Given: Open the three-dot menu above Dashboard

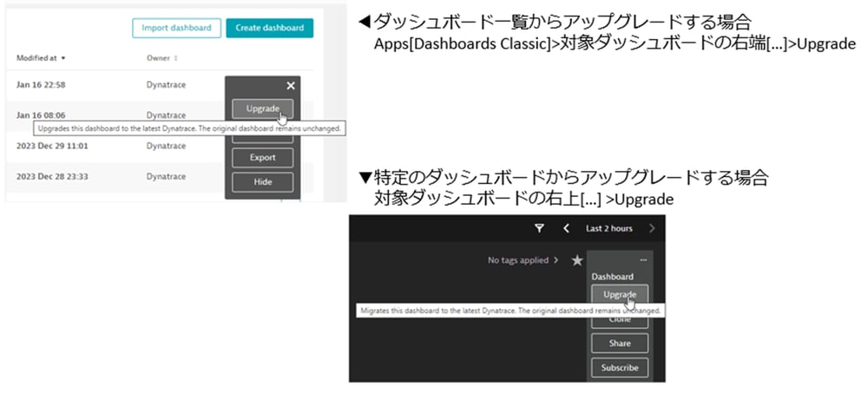Looking at the screenshot, I should coord(643,260).
